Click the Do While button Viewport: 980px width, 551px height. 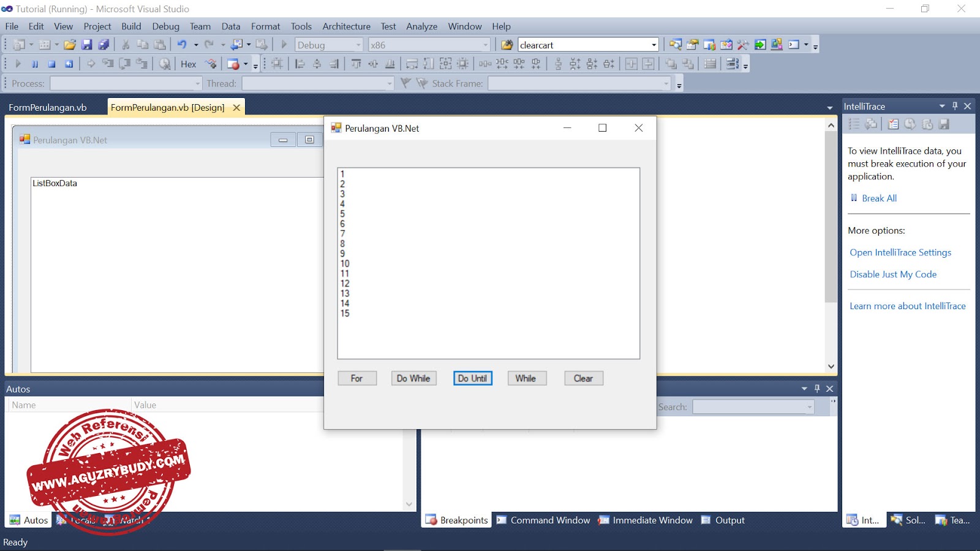[413, 378]
